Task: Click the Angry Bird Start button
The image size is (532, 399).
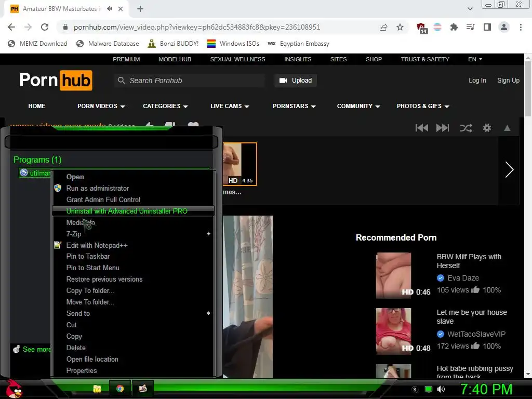Action: click(14, 389)
